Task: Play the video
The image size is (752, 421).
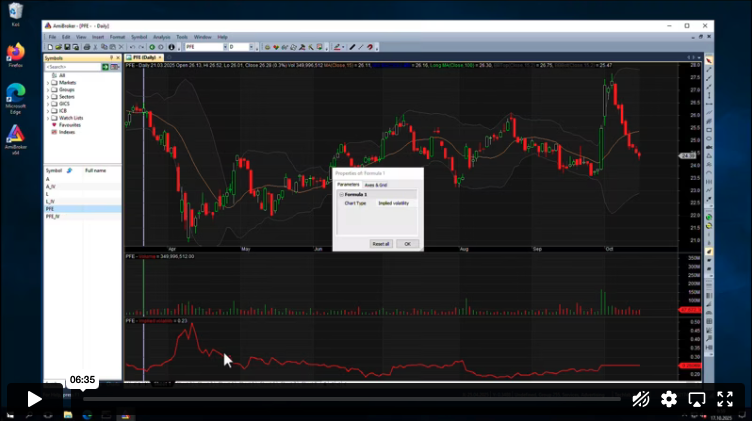Action: [x=34, y=399]
